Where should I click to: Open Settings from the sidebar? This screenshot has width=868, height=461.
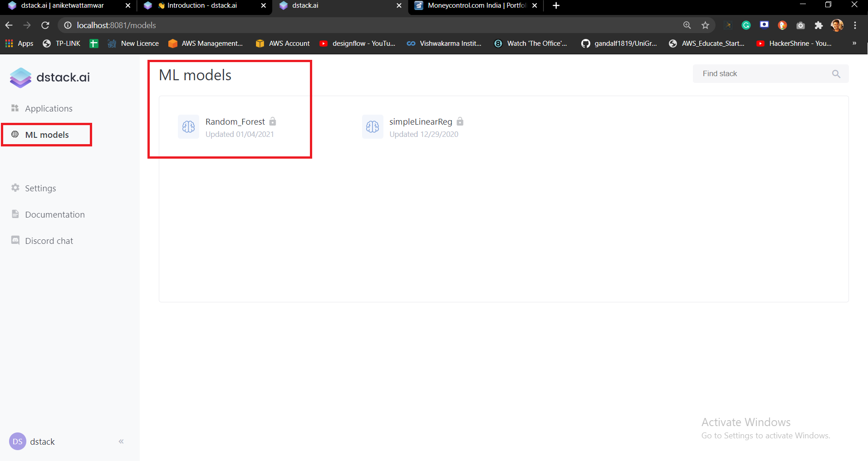pos(40,188)
